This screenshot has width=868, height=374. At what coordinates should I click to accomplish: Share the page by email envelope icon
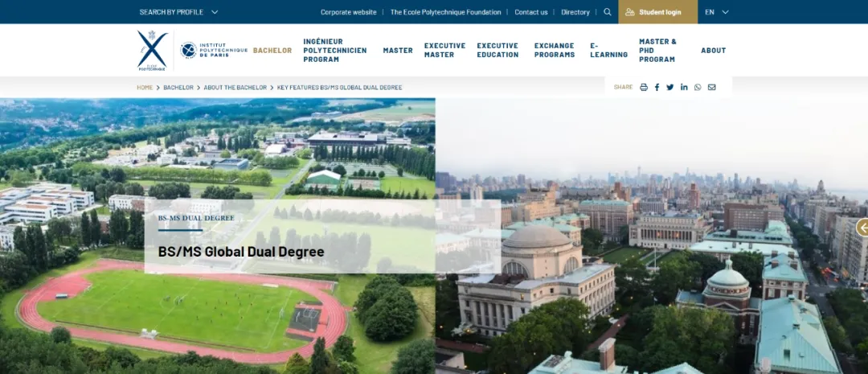pos(711,87)
